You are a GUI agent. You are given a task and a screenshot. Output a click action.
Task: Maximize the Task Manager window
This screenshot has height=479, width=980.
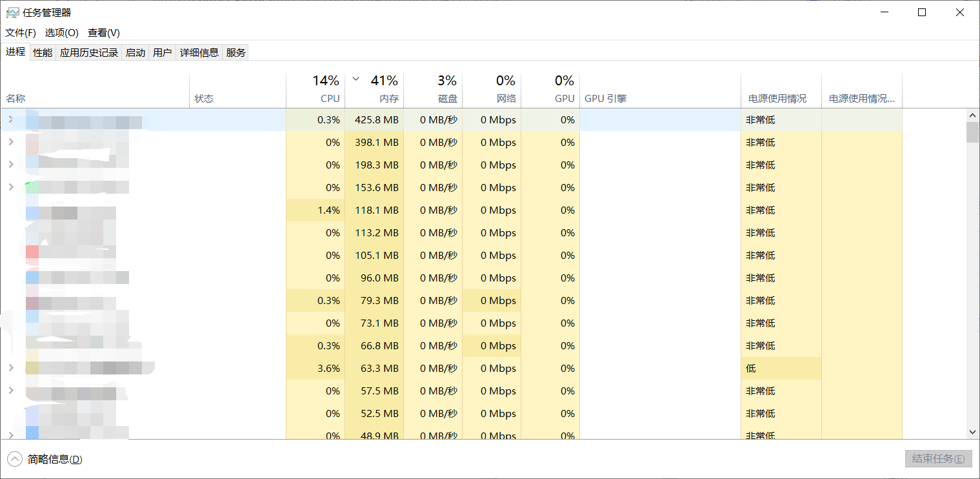click(922, 12)
